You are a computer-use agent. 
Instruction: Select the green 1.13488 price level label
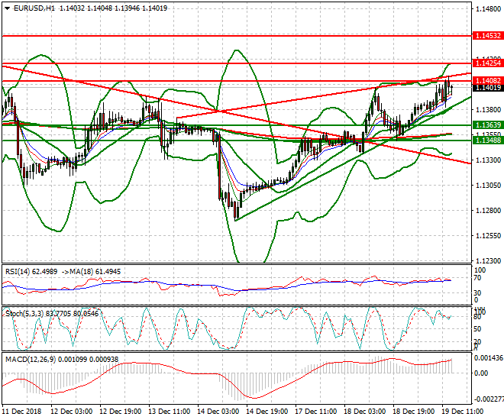point(488,140)
